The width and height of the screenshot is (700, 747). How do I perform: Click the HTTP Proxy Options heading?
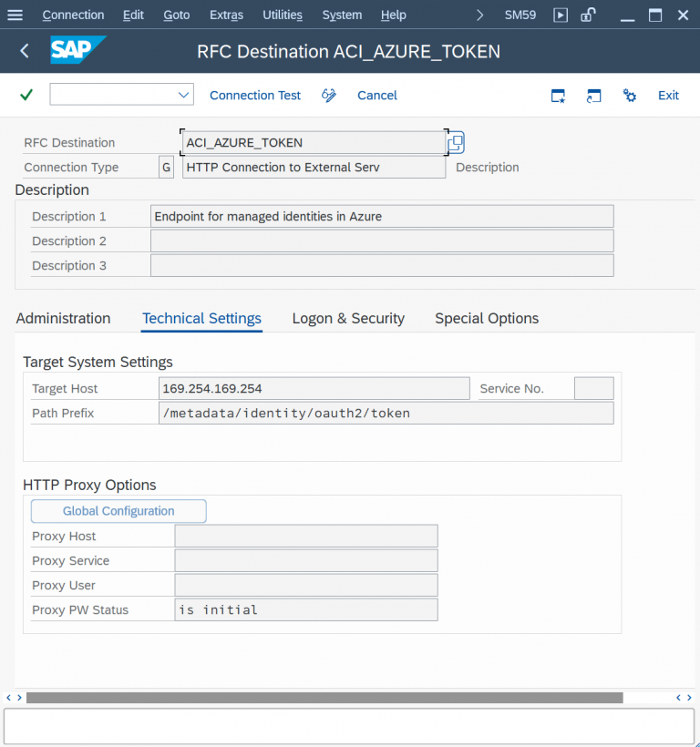click(x=89, y=485)
